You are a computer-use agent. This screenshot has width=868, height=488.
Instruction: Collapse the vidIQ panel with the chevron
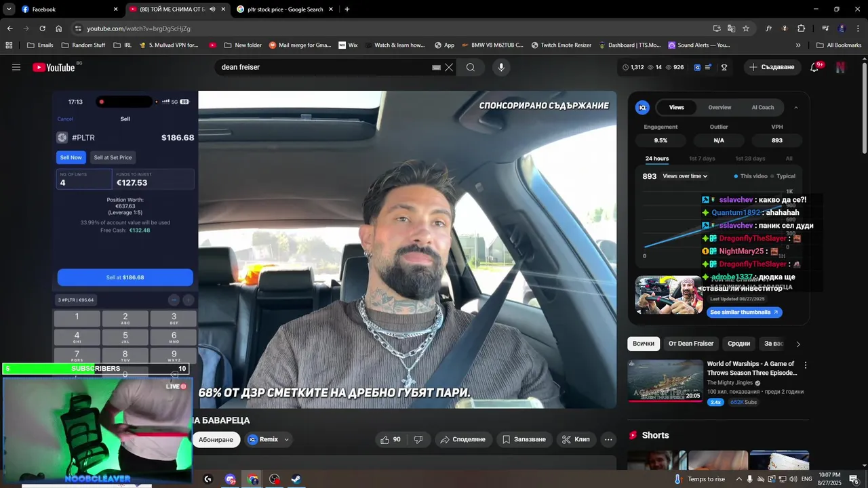tap(796, 107)
